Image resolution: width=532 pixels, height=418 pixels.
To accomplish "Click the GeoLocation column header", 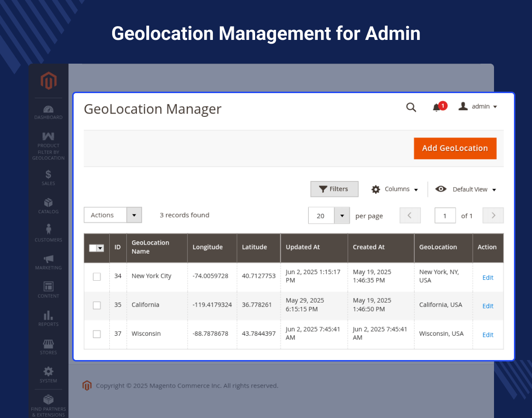I will [444, 247].
